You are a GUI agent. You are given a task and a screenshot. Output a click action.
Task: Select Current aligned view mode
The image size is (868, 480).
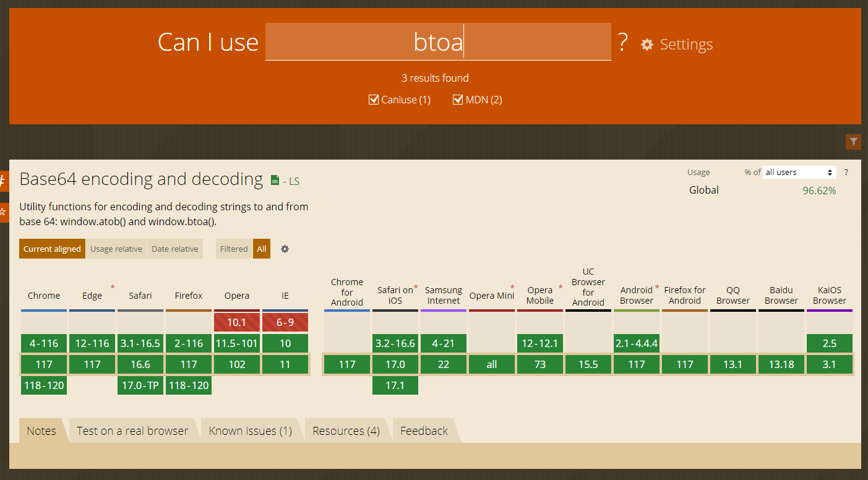point(52,249)
